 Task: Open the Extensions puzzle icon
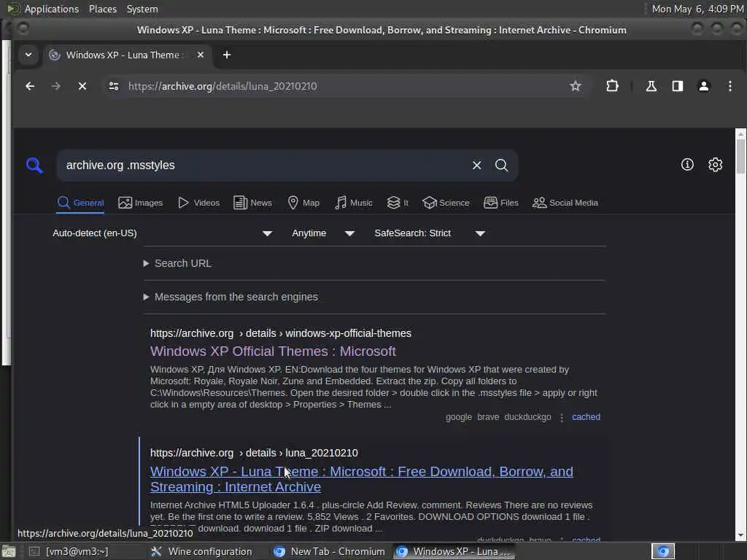pyautogui.click(x=612, y=86)
